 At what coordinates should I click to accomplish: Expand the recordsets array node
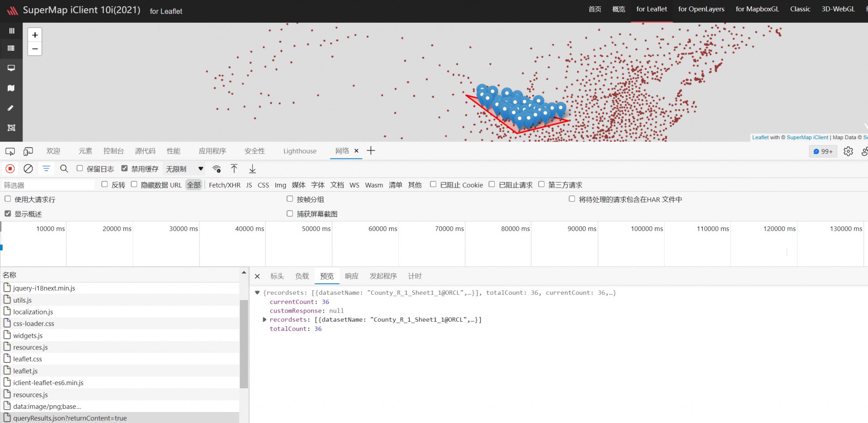click(x=265, y=319)
